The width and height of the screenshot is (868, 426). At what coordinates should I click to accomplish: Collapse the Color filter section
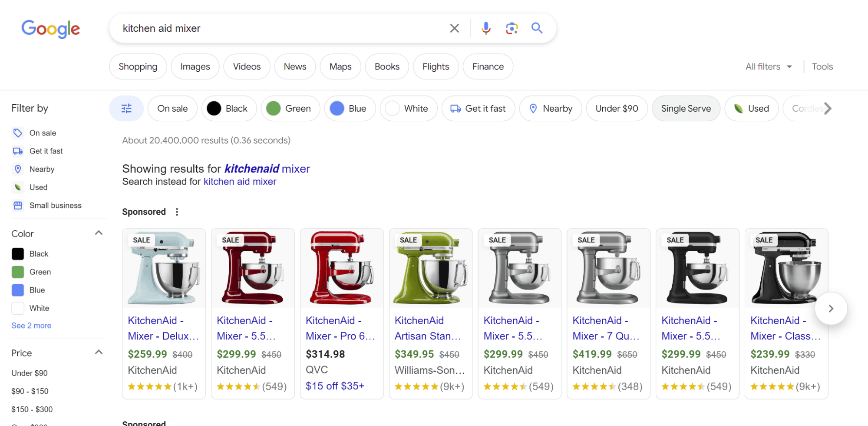point(99,233)
